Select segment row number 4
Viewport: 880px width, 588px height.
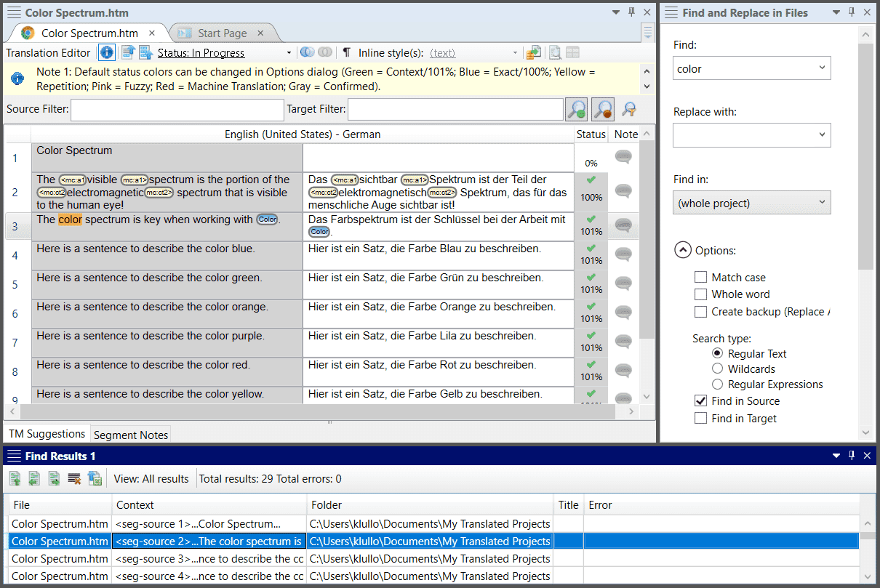pyautogui.click(x=15, y=256)
